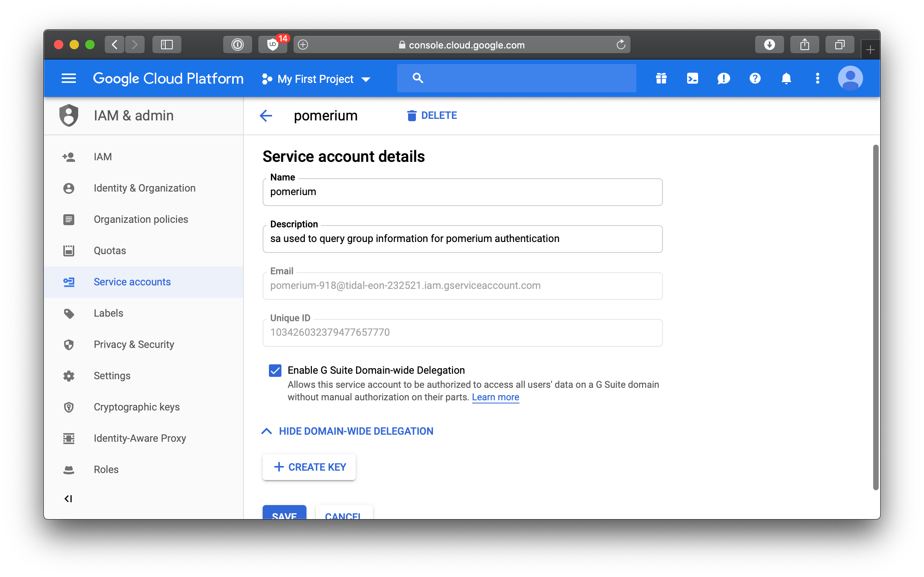Open Settings in the sidebar
This screenshot has width=924, height=577.
144,376
